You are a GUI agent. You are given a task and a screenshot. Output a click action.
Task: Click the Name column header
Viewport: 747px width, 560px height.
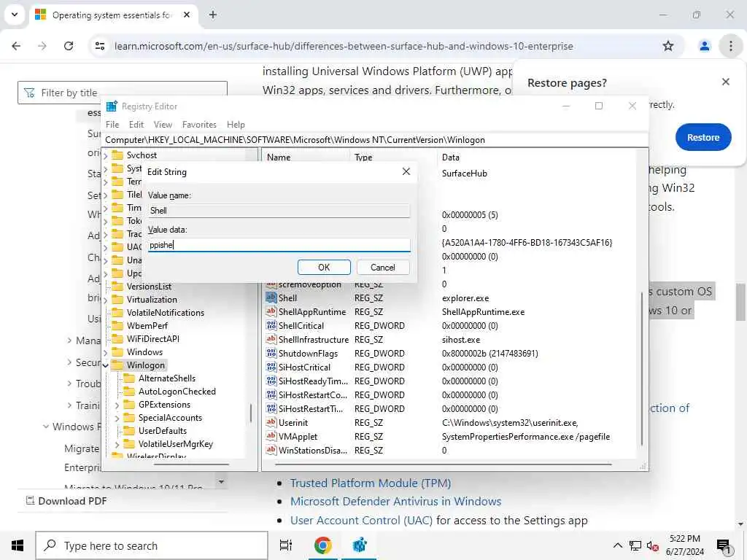[x=279, y=157]
